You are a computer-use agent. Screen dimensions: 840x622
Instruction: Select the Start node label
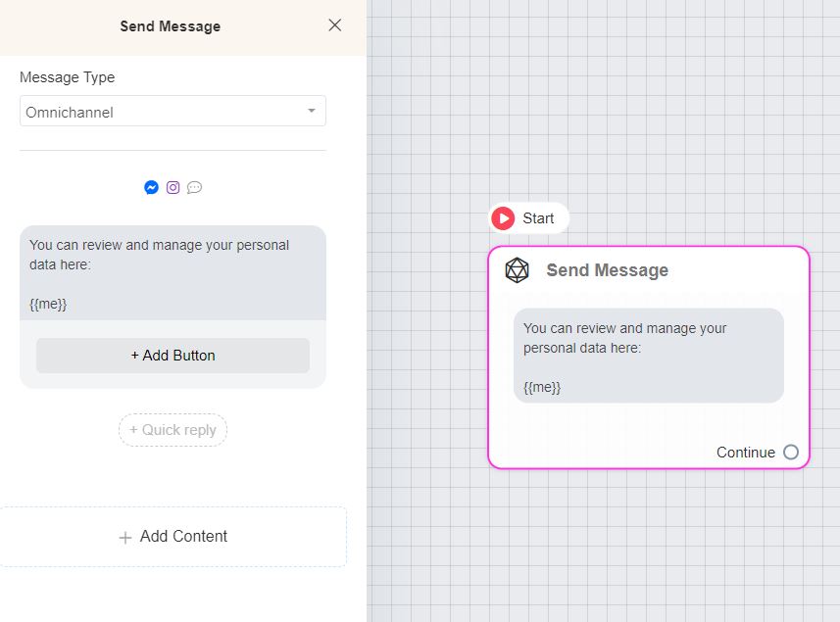click(x=538, y=218)
